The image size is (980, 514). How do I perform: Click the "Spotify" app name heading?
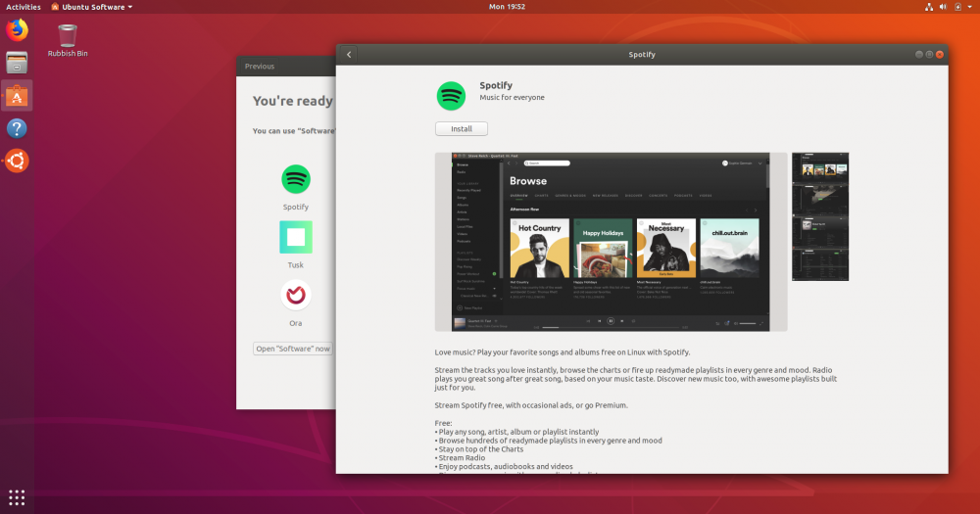point(496,85)
